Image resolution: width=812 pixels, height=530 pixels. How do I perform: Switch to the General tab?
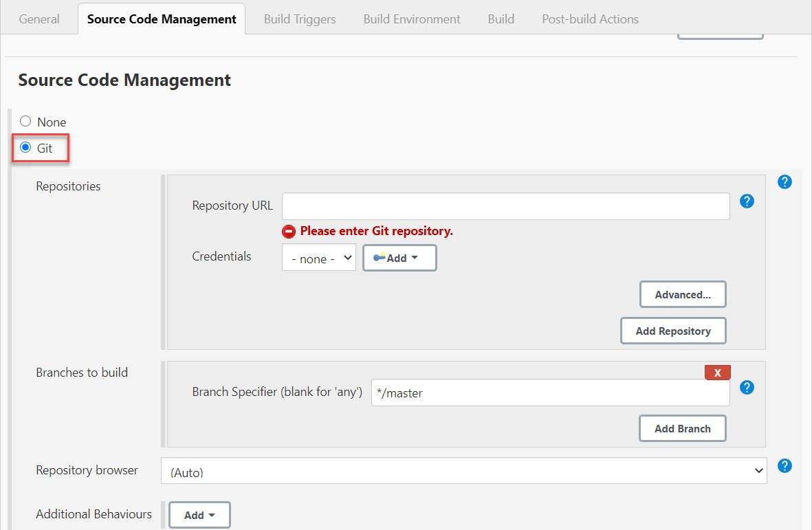(39, 19)
